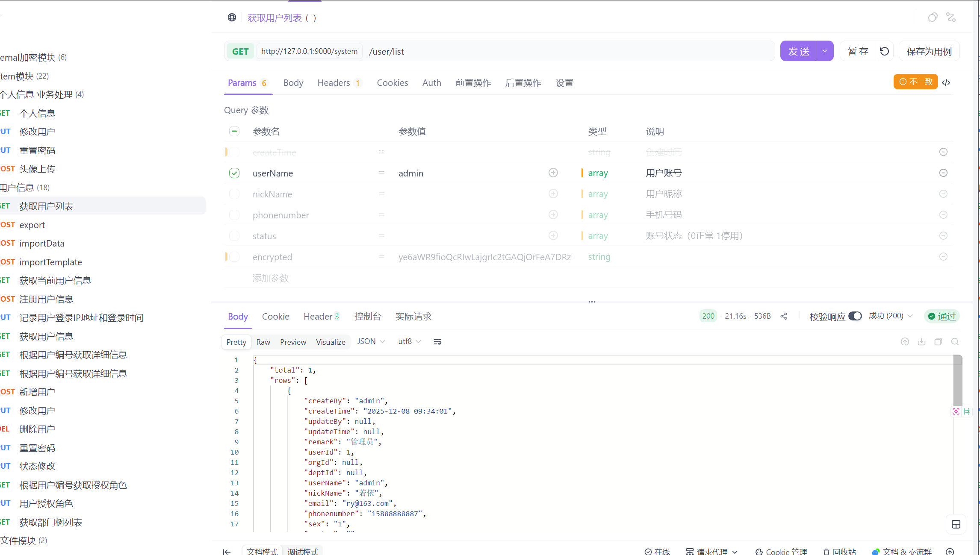Open the 实际请求 response tab
Screen dimensions: 980x555
click(x=413, y=317)
